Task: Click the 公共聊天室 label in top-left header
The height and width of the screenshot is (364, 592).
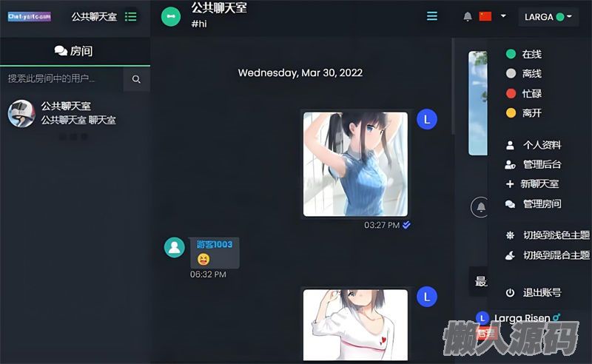Action: click(95, 16)
